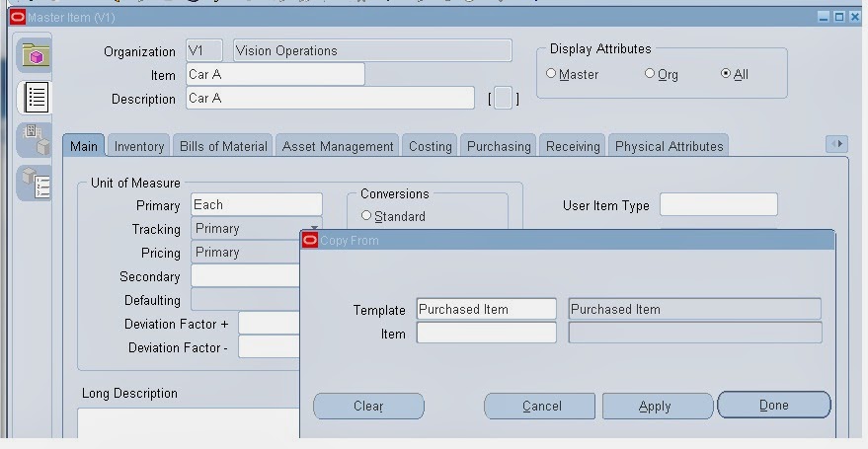Go to the Purchasing tab

coord(499,146)
